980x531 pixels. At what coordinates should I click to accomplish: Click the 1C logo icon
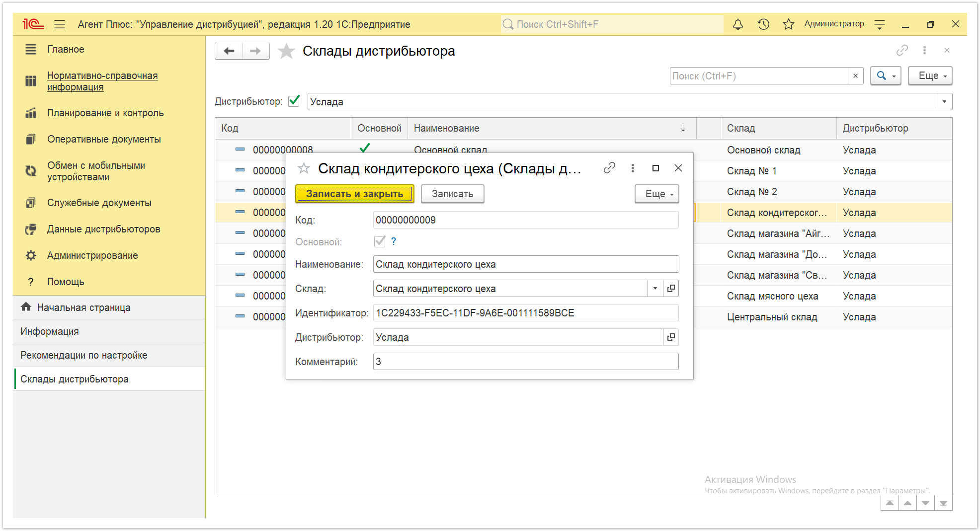[x=33, y=24]
